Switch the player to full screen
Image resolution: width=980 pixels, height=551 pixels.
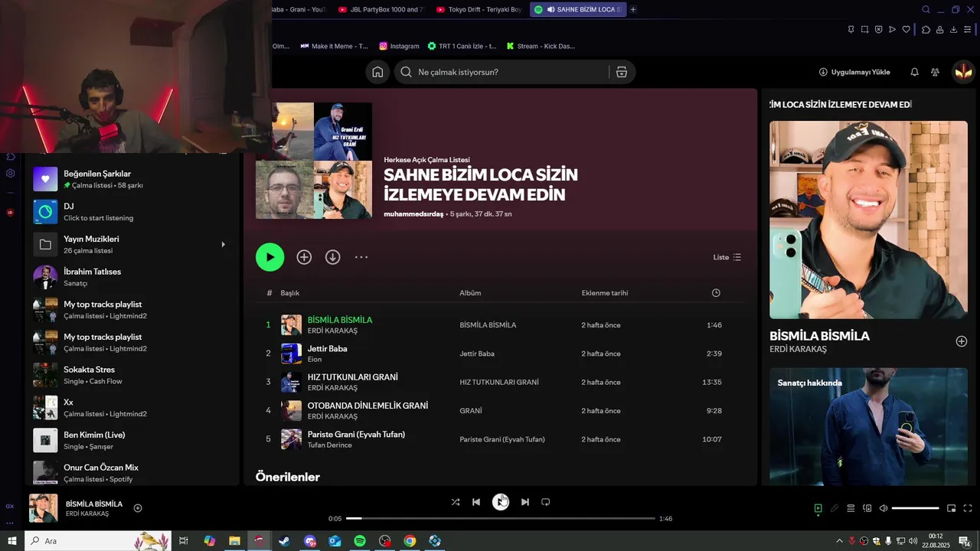(x=968, y=508)
